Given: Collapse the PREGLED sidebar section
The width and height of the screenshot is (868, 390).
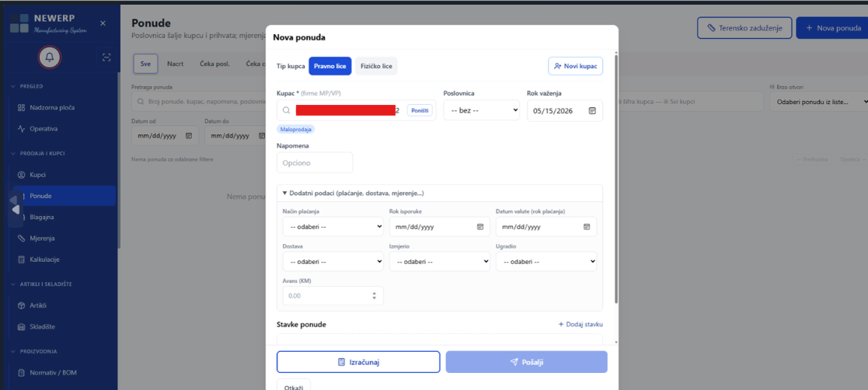Looking at the screenshot, I should pos(13,85).
